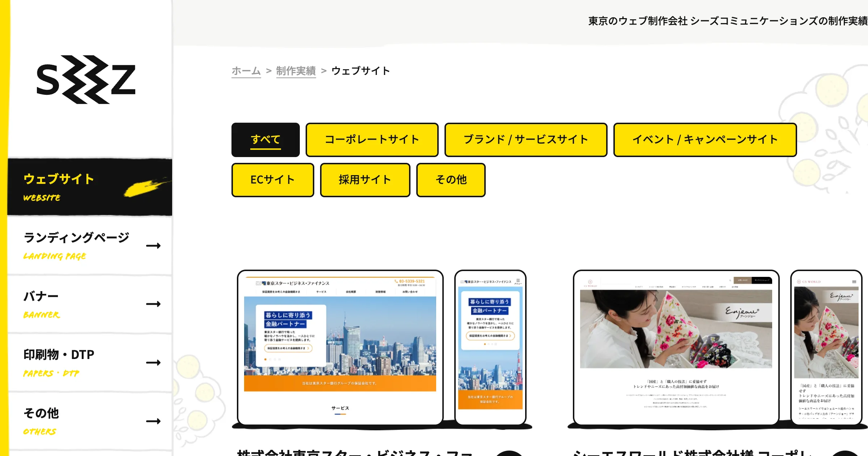Click the arrow icon beside バナー
This screenshot has width=868, height=456.
coord(153,304)
